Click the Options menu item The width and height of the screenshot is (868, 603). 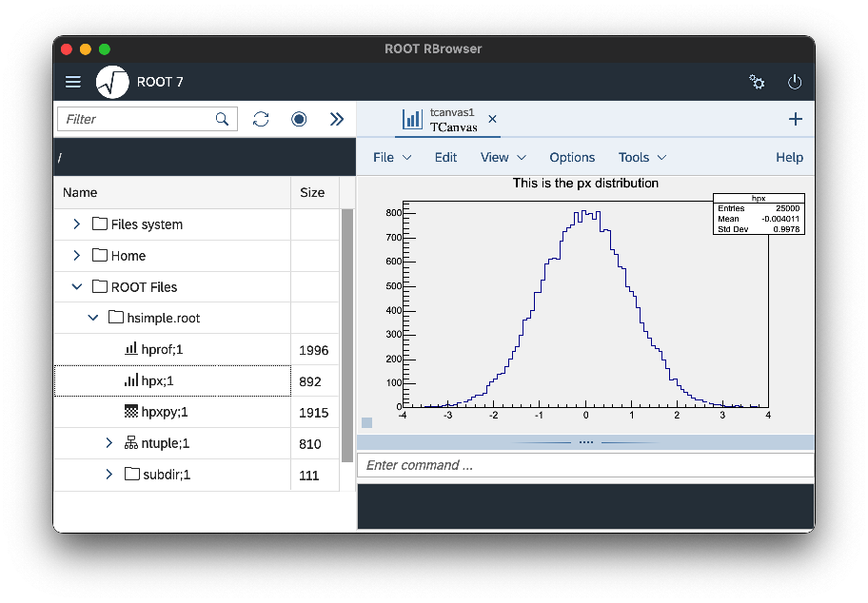click(572, 158)
